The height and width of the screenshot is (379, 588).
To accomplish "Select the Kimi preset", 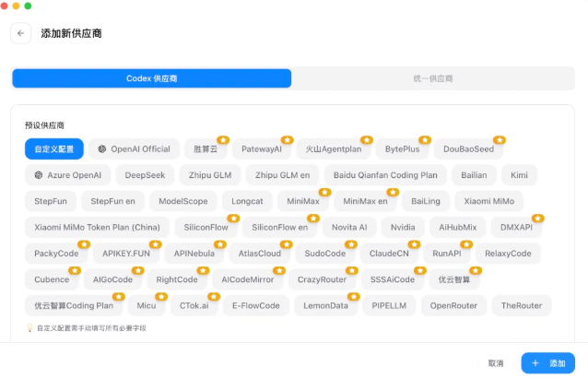I will coord(519,175).
